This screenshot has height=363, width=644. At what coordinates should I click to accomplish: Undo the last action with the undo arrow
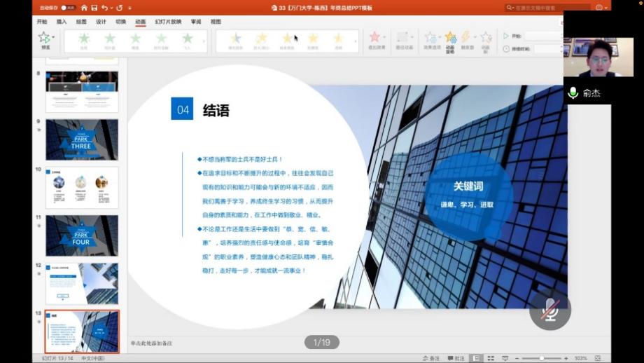[x=105, y=8]
